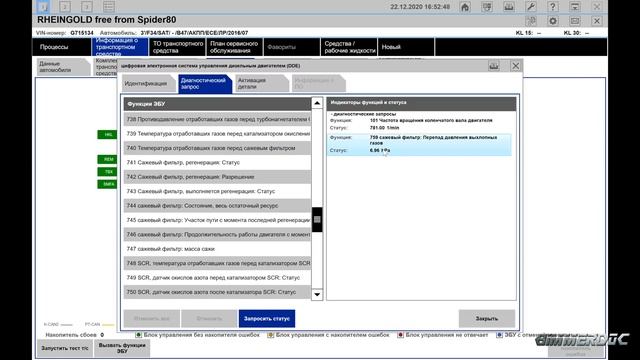
Task: Open help via question mark icon
Action: coord(552,7)
